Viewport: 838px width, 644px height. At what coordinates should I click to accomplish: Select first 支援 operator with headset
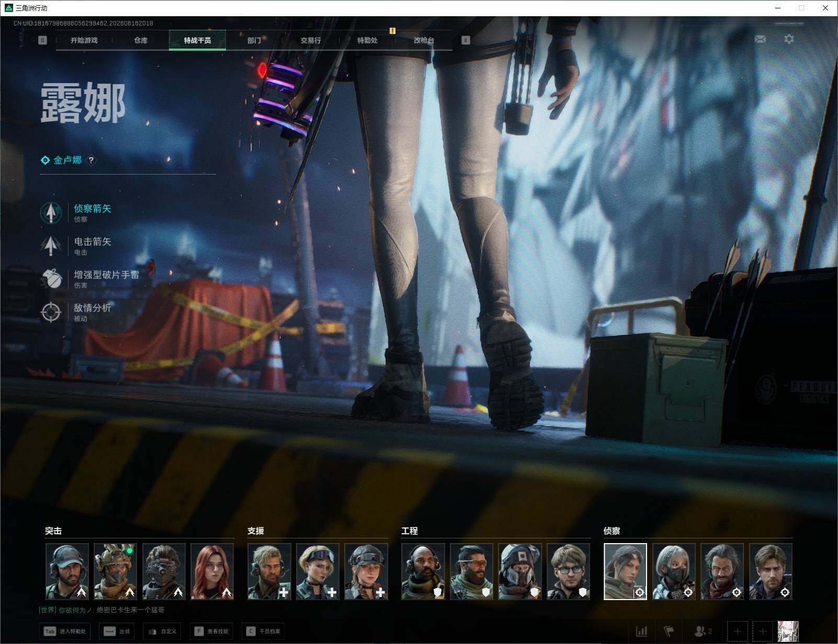click(269, 571)
